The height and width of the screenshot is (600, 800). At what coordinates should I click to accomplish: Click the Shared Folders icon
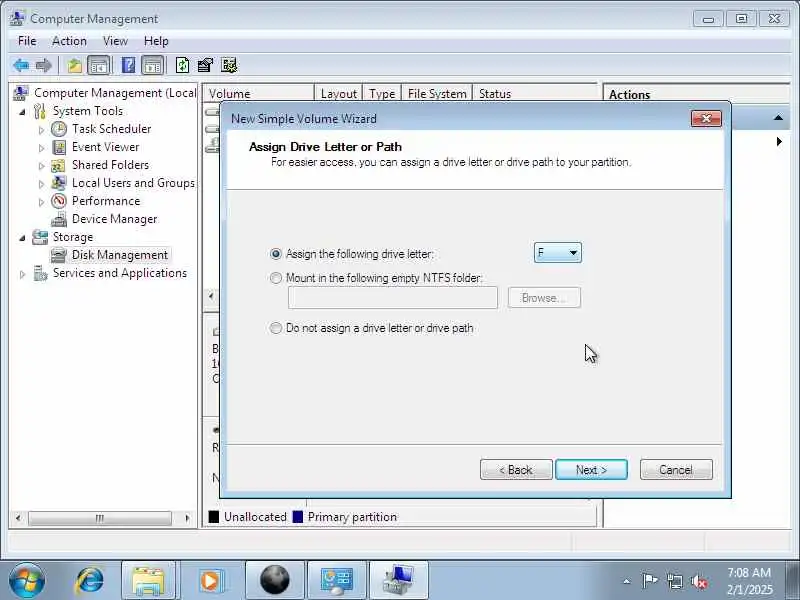[x=59, y=165]
